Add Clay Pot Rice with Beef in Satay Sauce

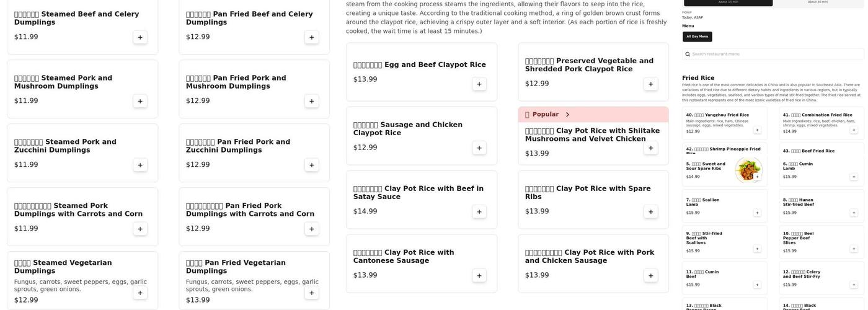(479, 212)
